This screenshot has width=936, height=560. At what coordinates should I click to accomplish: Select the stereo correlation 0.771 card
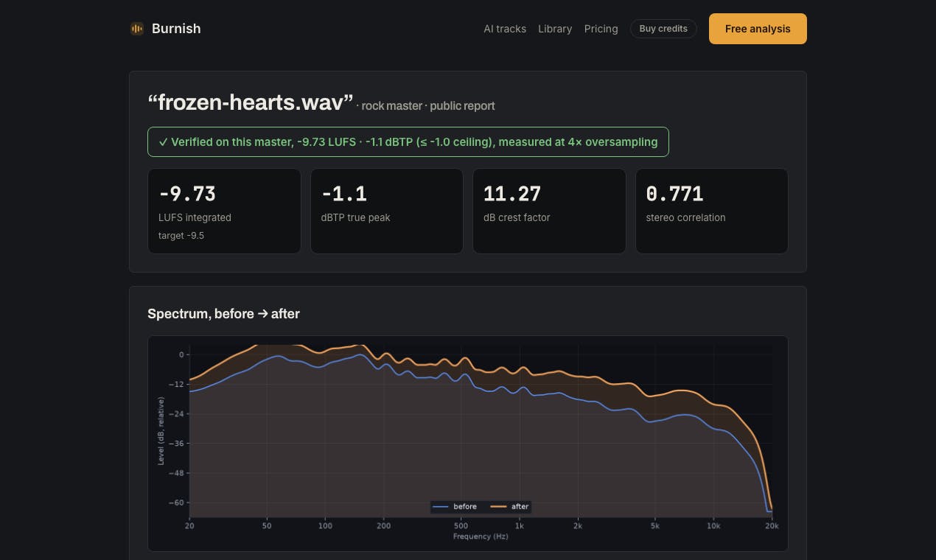pos(712,211)
